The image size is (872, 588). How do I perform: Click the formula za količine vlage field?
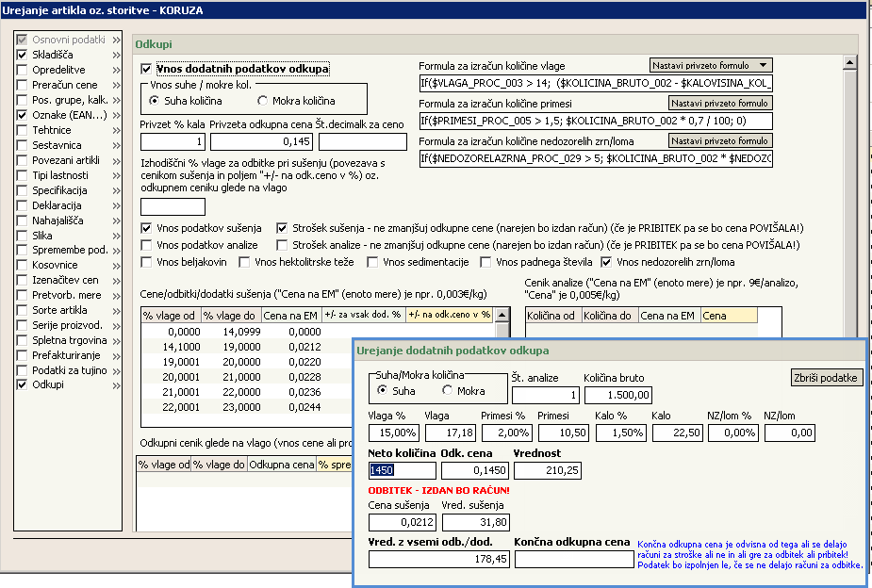[596, 83]
